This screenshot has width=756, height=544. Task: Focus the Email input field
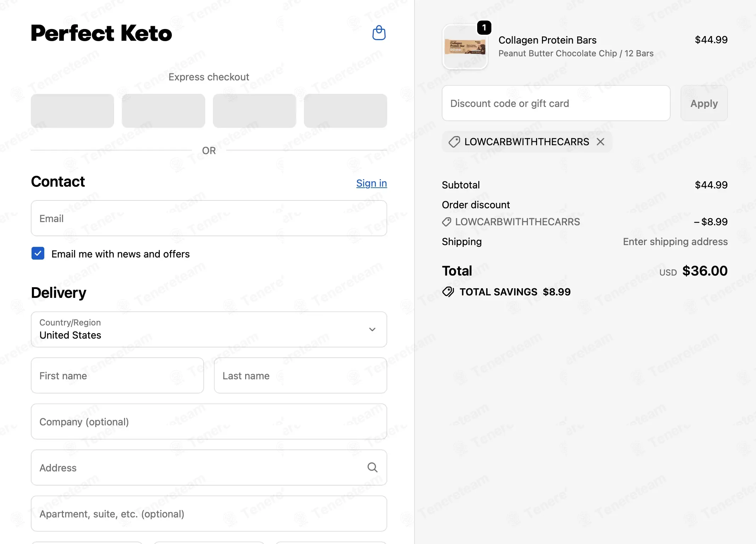coord(209,218)
